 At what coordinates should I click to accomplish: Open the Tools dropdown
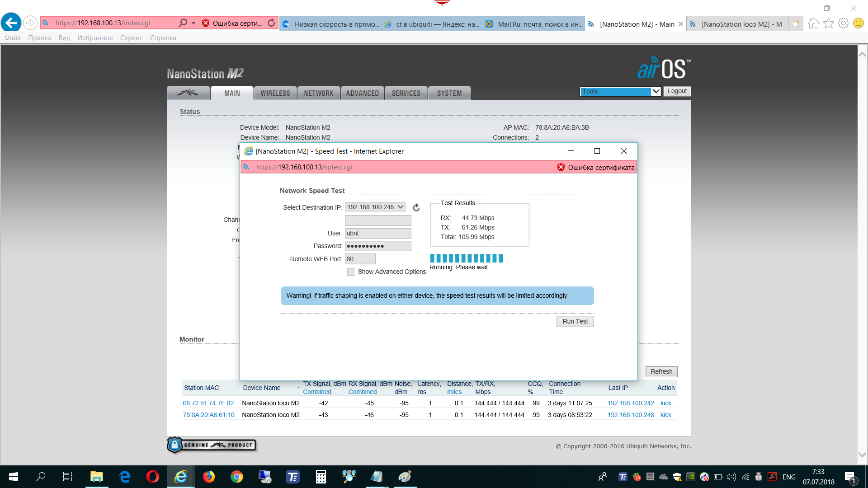point(620,91)
